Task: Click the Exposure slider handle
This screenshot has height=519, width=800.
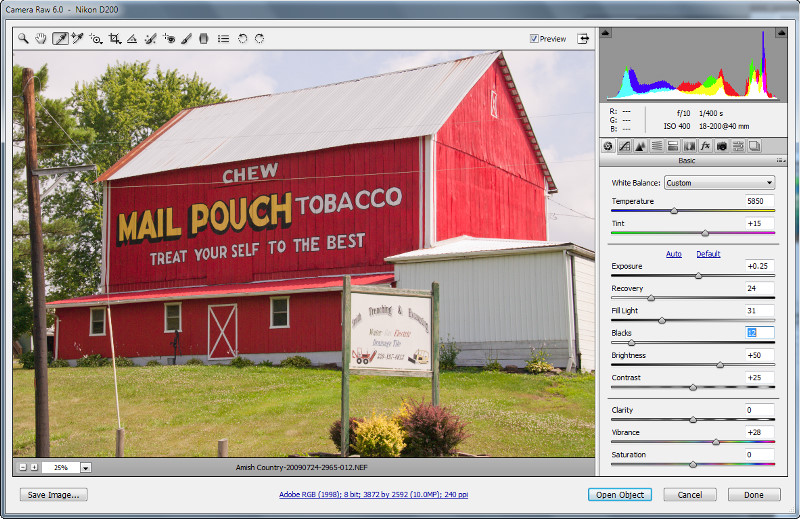Action: (698, 276)
